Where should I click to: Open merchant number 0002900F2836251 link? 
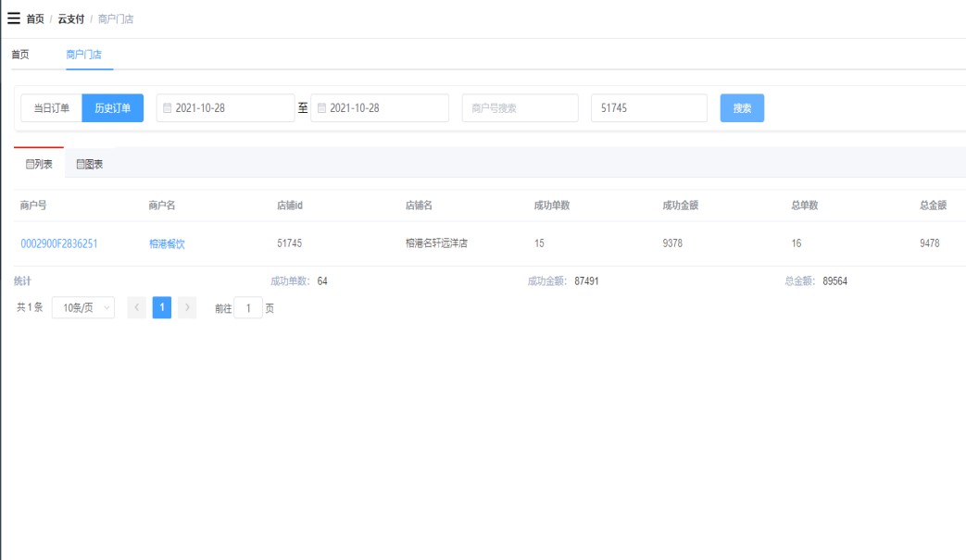pos(59,244)
